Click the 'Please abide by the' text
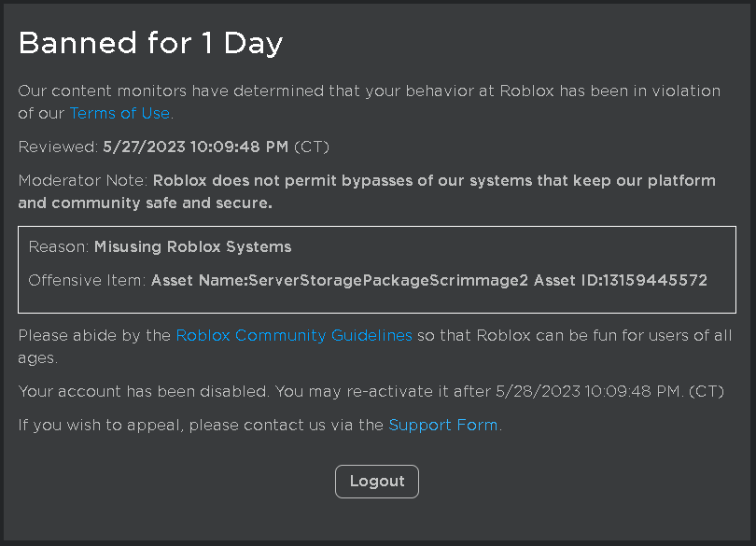The image size is (756, 546). (94, 335)
